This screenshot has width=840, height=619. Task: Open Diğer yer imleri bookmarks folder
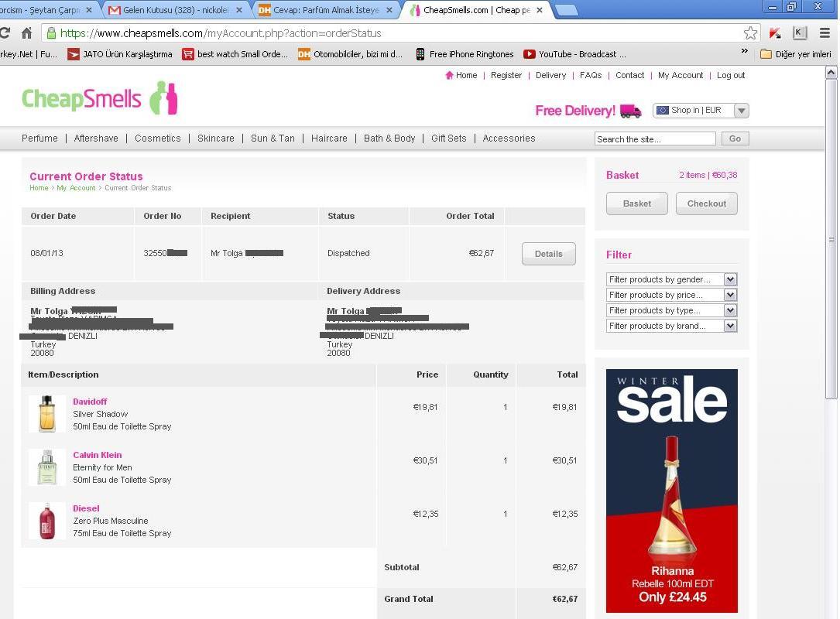point(796,54)
